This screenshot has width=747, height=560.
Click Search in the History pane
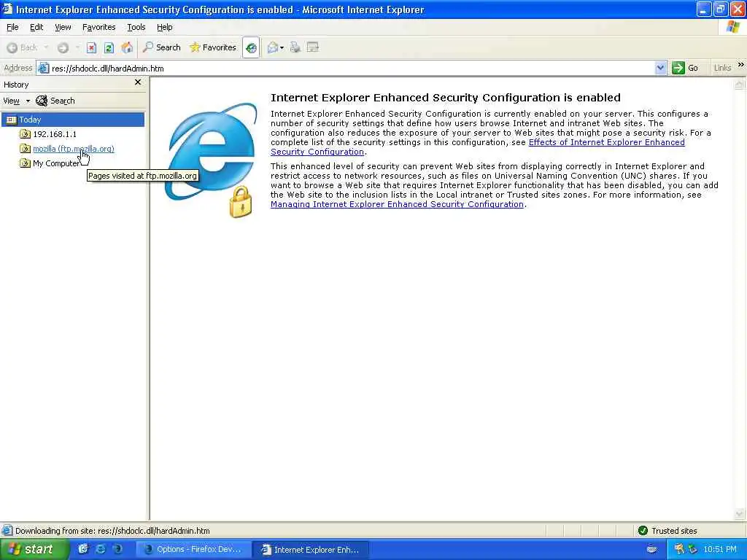click(55, 101)
